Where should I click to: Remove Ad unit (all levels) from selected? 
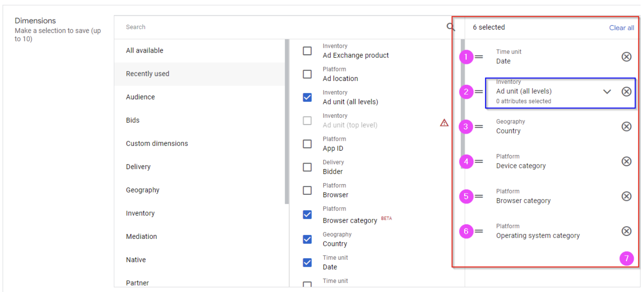coord(626,91)
